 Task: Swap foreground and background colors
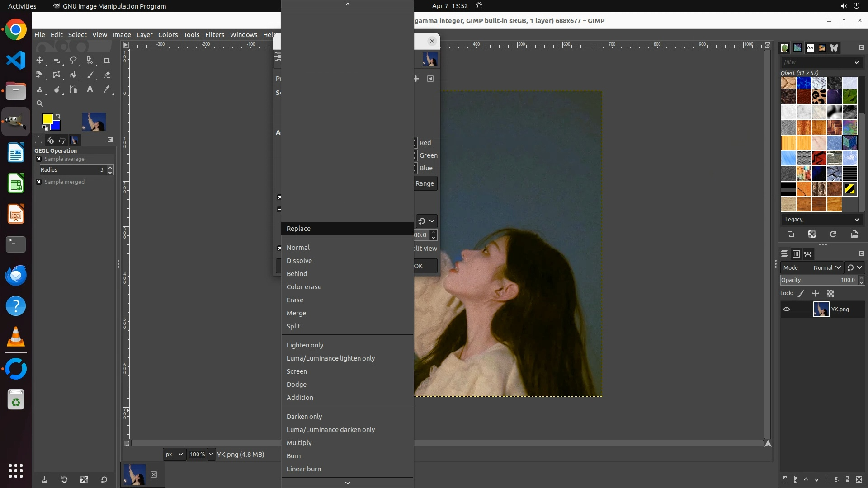[57, 116]
